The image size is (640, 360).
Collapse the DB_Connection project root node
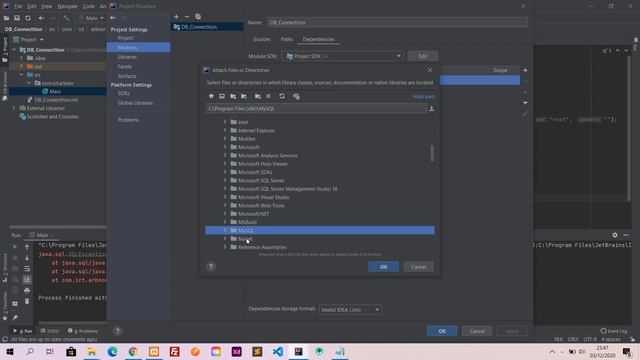(x=14, y=50)
